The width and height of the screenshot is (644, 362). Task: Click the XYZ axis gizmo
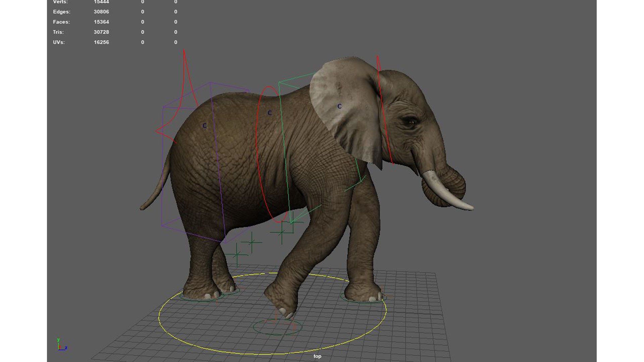(x=62, y=345)
